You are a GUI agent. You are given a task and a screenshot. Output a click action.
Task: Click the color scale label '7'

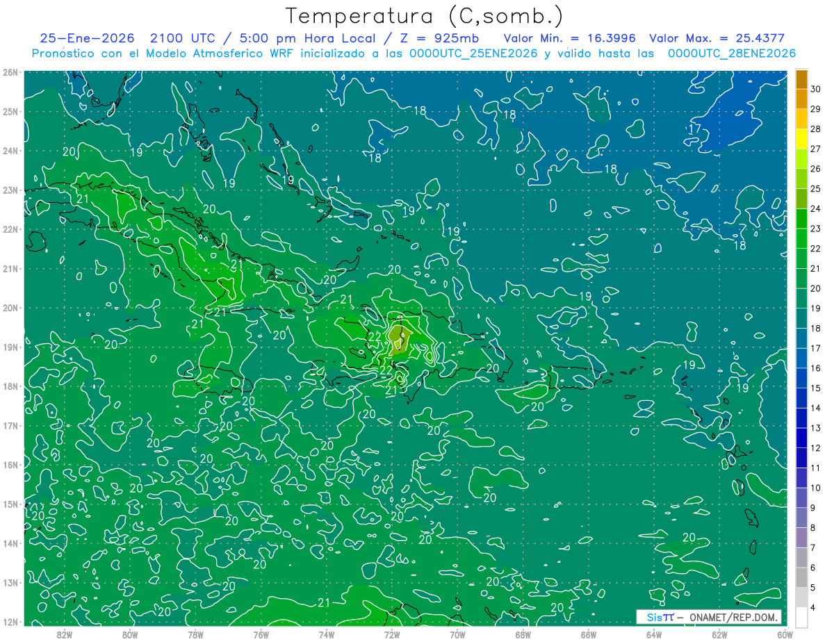coord(813,547)
